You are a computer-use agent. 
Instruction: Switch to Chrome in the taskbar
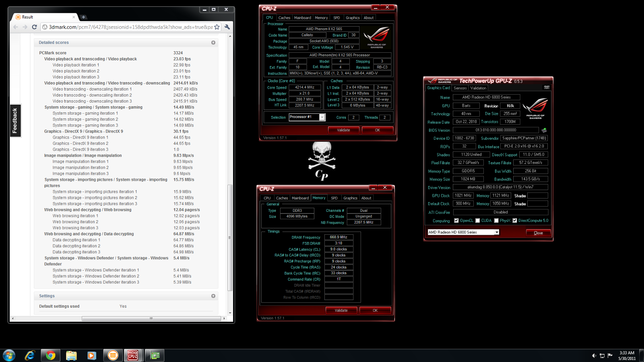[50, 355]
